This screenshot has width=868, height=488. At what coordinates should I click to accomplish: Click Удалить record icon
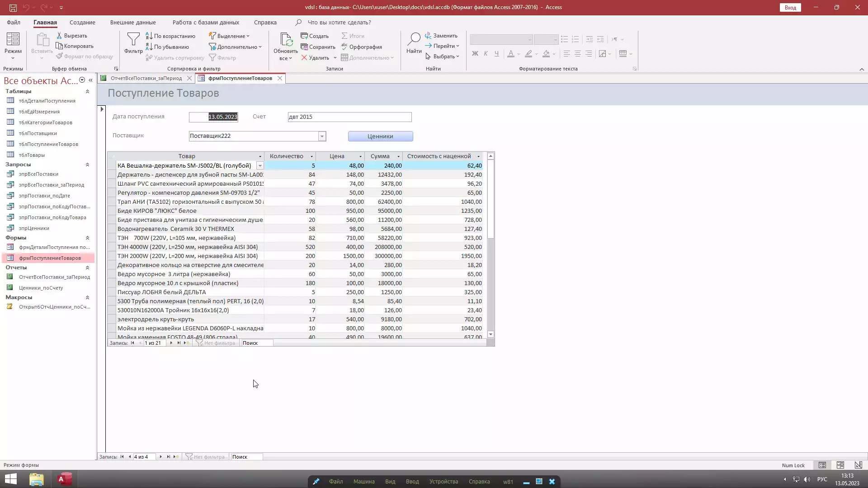[304, 57]
